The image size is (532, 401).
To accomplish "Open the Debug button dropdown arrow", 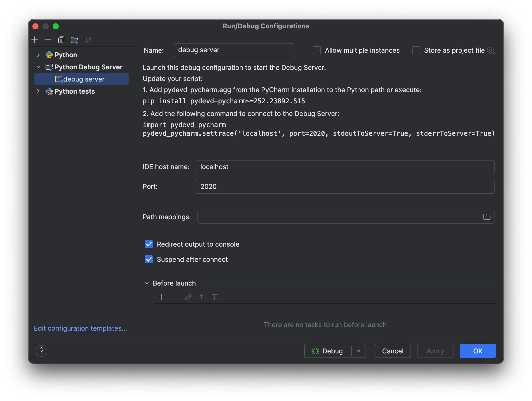I will point(358,351).
